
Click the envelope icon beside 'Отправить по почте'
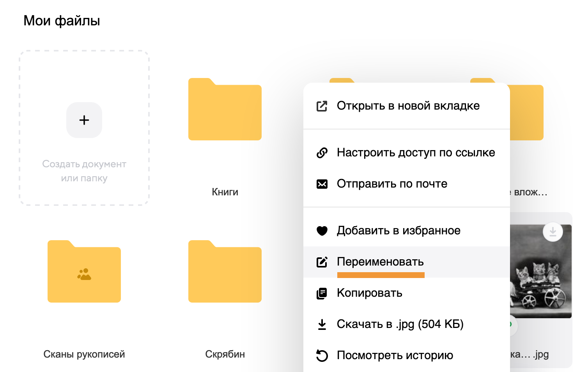click(322, 184)
